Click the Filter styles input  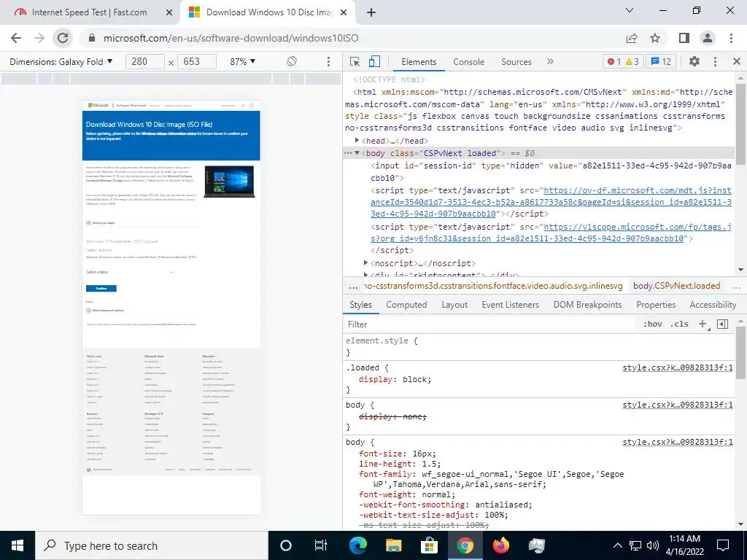pos(491,324)
